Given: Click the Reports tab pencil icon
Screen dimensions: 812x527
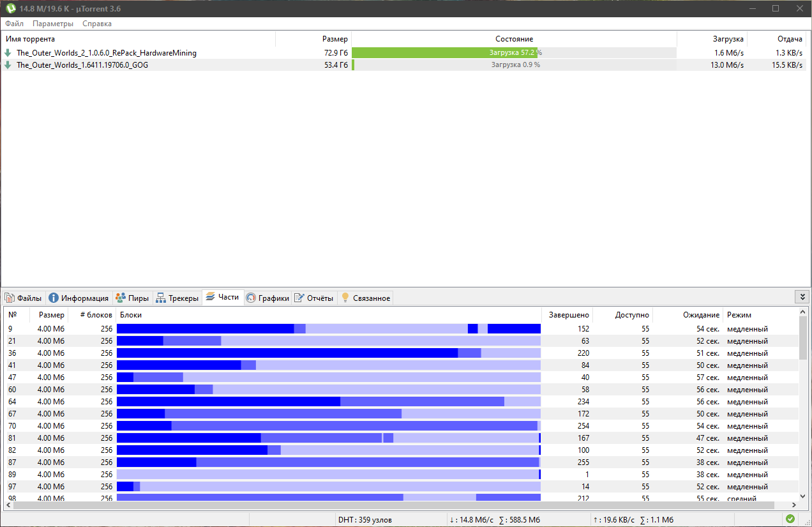Looking at the screenshot, I should tap(299, 298).
